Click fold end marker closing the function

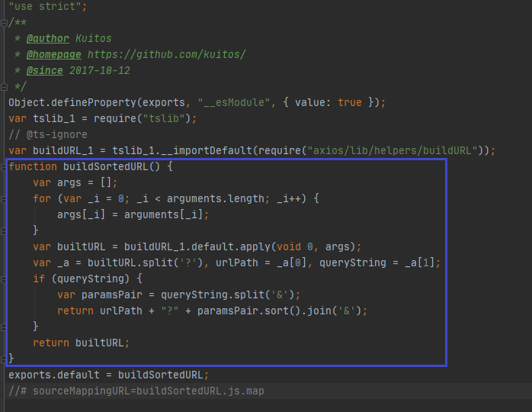pyautogui.click(x=3, y=359)
